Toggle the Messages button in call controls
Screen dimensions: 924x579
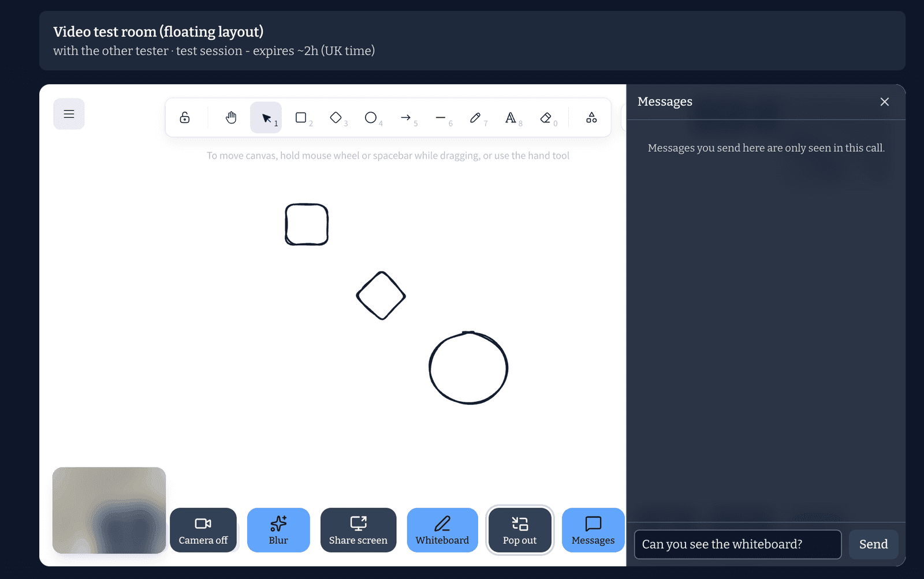593,530
